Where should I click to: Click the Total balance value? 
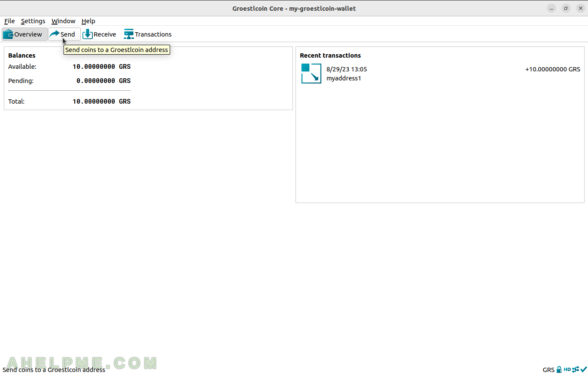(101, 101)
